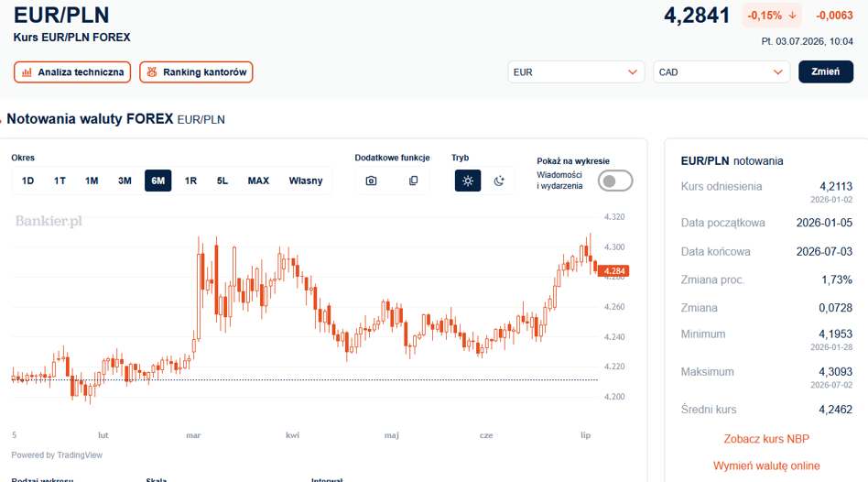
Task: Click the medal icon in Ranking kantorów
Action: pyautogui.click(x=152, y=72)
